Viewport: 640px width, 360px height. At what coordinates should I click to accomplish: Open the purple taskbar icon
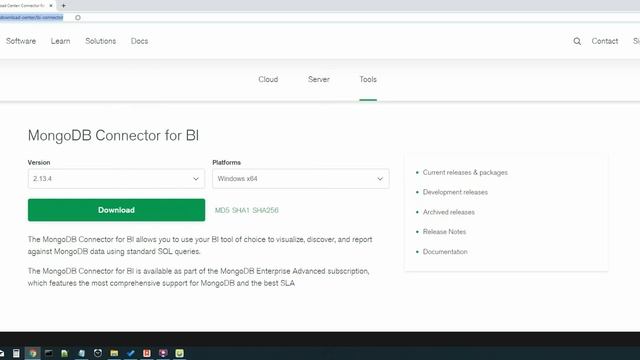point(163,353)
